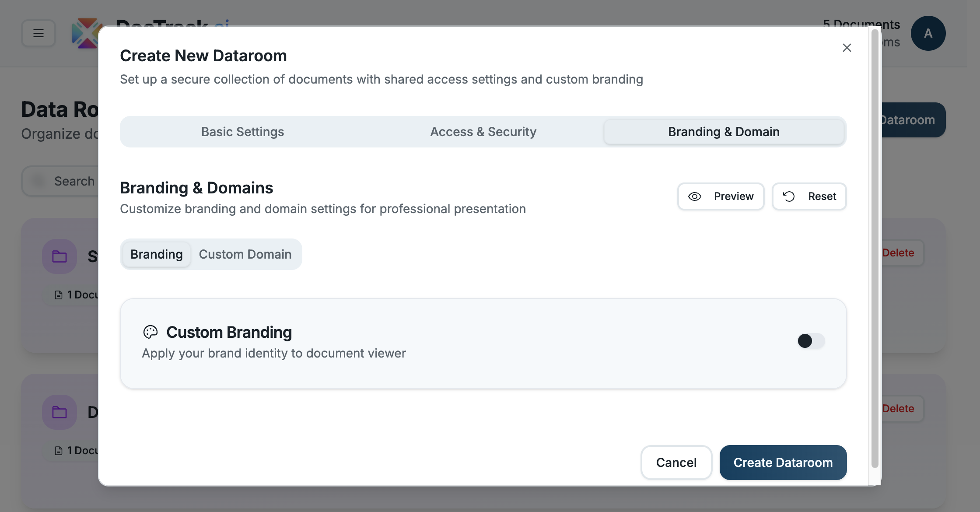Click the DocTrack logo icon
Screen dimensions: 980x512
pyautogui.click(x=87, y=33)
